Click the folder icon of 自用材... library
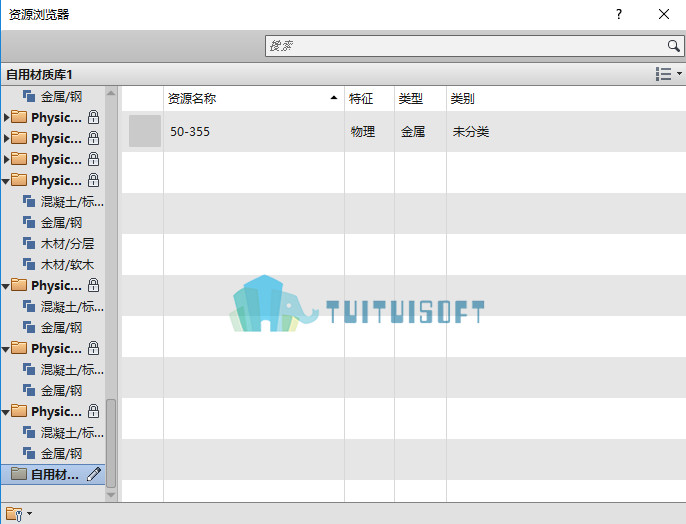This screenshot has width=686, height=524. [x=19, y=474]
